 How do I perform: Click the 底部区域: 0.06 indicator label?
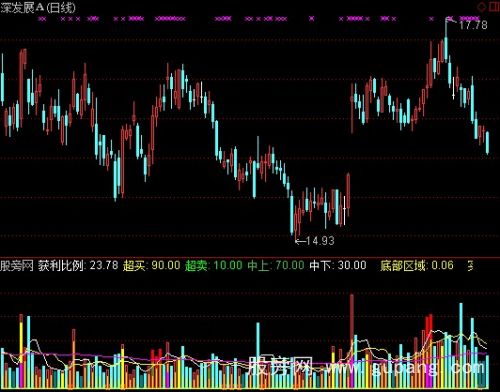pos(417,265)
